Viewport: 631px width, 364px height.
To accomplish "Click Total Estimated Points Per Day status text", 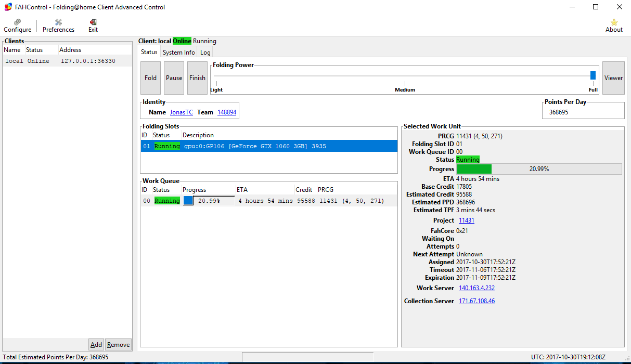I will tap(56, 357).
